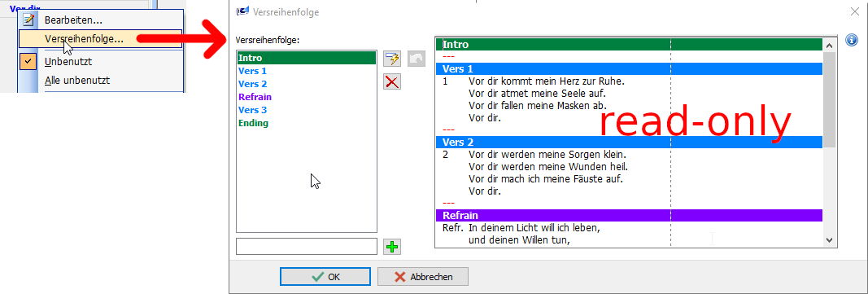
Task: Click line "und deinen Willen tun,"
Action: 519,240
